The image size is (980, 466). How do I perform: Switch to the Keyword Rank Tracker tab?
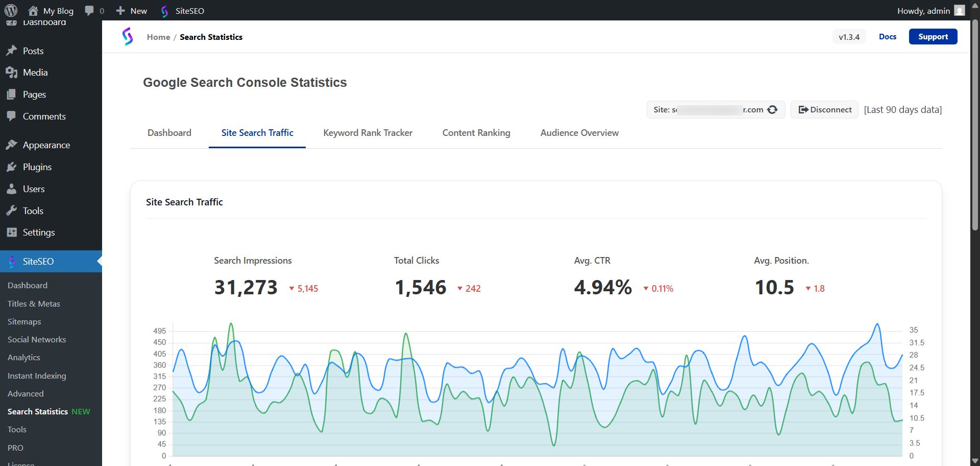[x=367, y=133]
